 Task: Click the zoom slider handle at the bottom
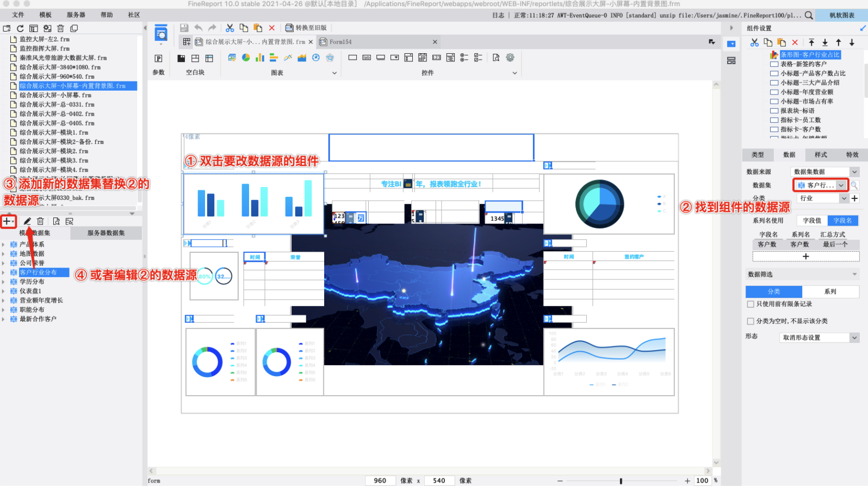[x=621, y=481]
